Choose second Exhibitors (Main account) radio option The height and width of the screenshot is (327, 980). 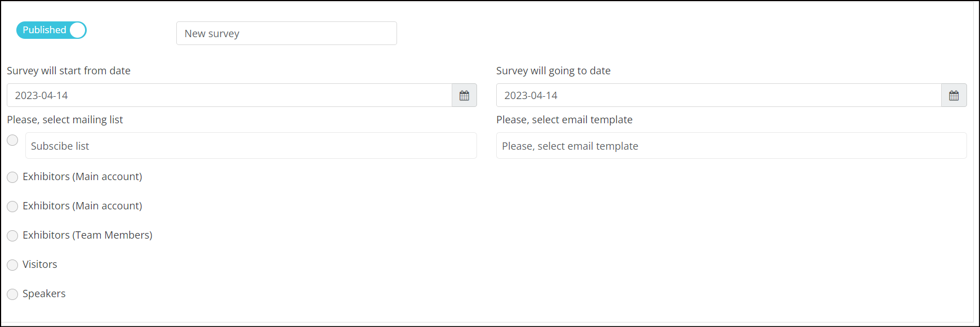[x=12, y=207]
